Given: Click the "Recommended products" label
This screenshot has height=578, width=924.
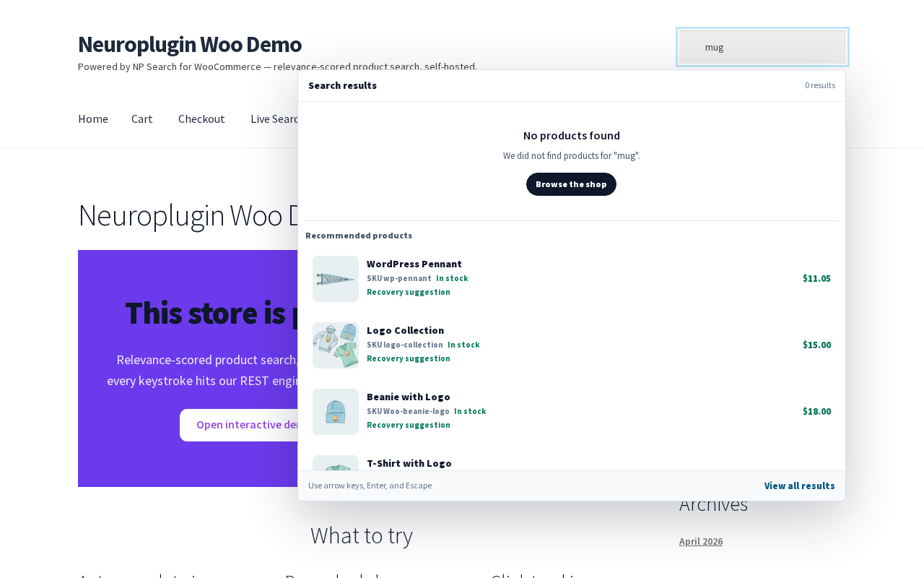Looking at the screenshot, I should [x=359, y=236].
